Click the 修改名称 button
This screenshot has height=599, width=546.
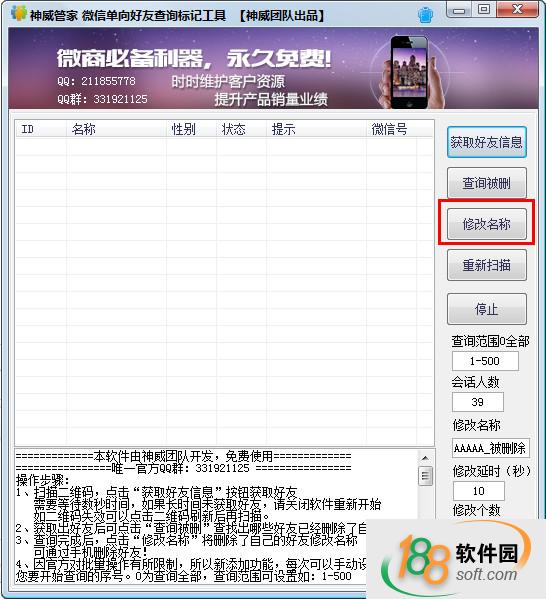(486, 224)
